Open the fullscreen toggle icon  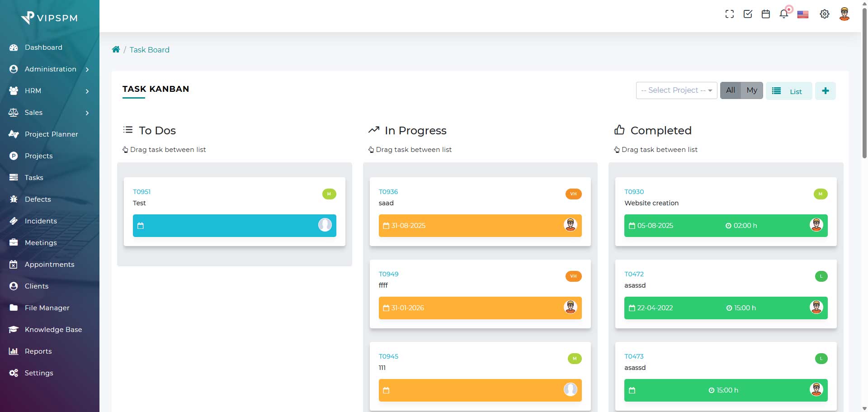click(x=730, y=14)
